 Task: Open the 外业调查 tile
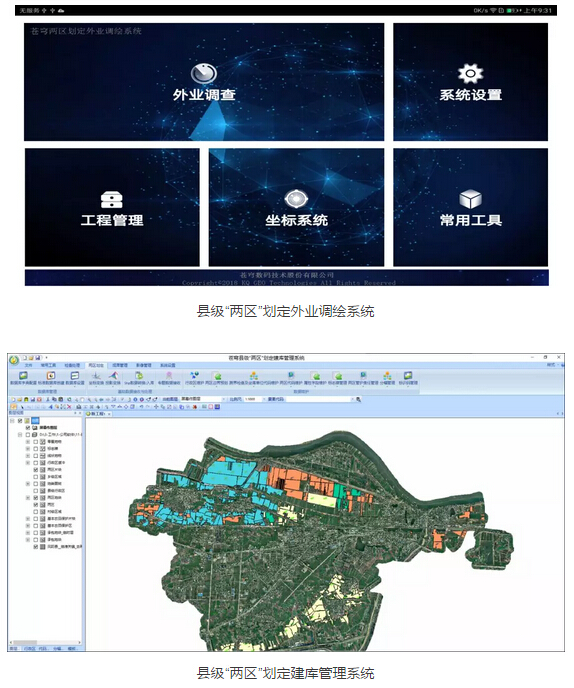(204, 82)
